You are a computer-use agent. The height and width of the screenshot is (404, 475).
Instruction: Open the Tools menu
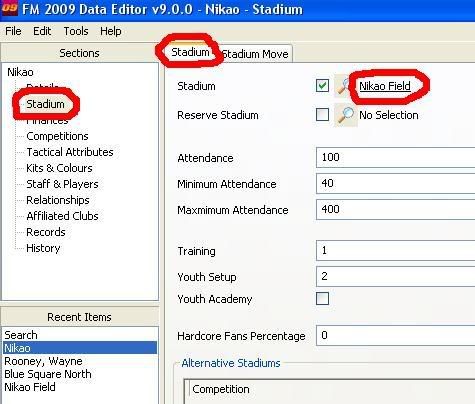click(x=76, y=31)
